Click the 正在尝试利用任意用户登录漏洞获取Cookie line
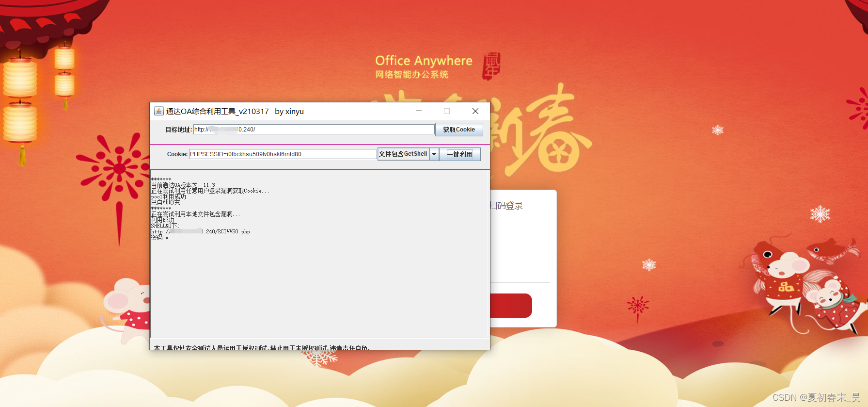Image resolution: width=868 pixels, height=407 pixels. (x=210, y=191)
